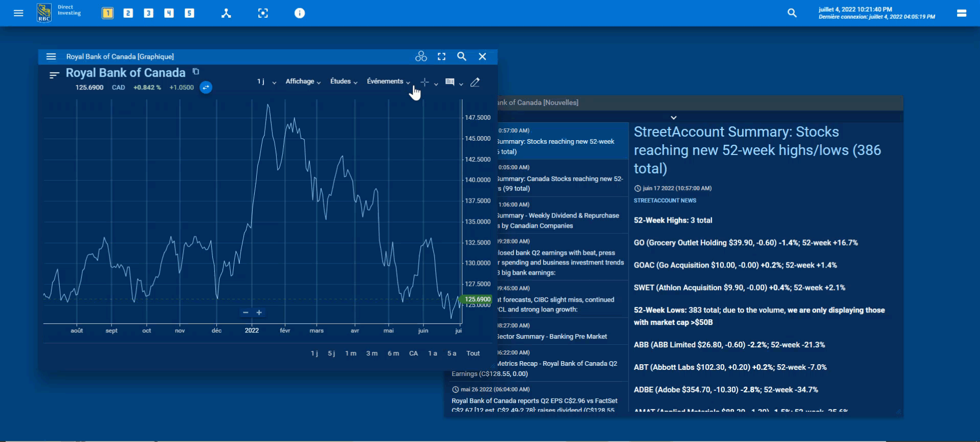Select the 6 m time range
The image size is (980, 442).
pos(393,353)
